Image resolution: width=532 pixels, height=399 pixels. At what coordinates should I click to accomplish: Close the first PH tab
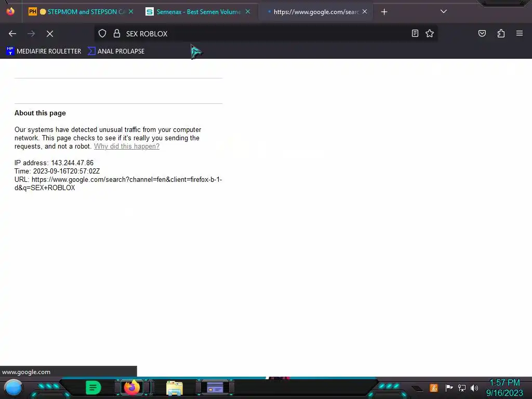pyautogui.click(x=131, y=11)
